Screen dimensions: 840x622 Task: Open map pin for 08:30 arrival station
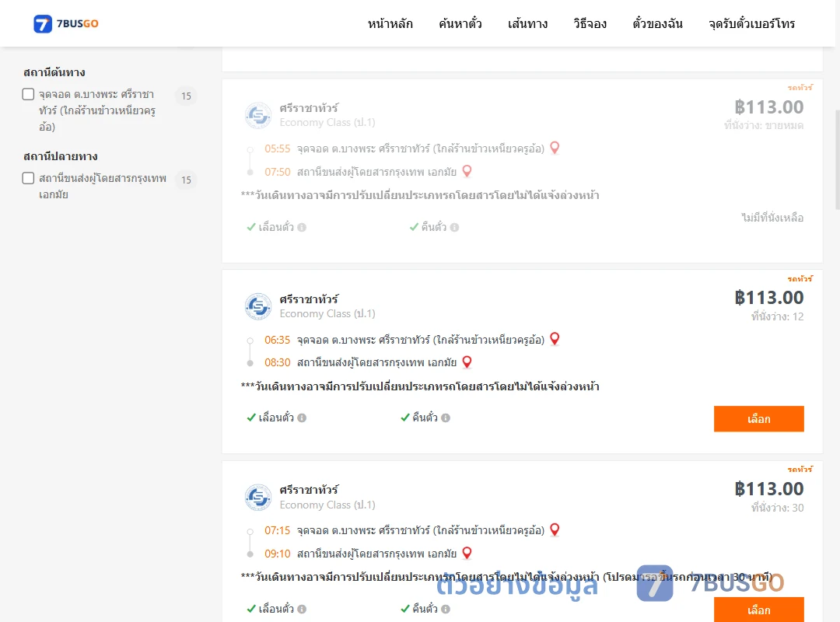(x=467, y=362)
